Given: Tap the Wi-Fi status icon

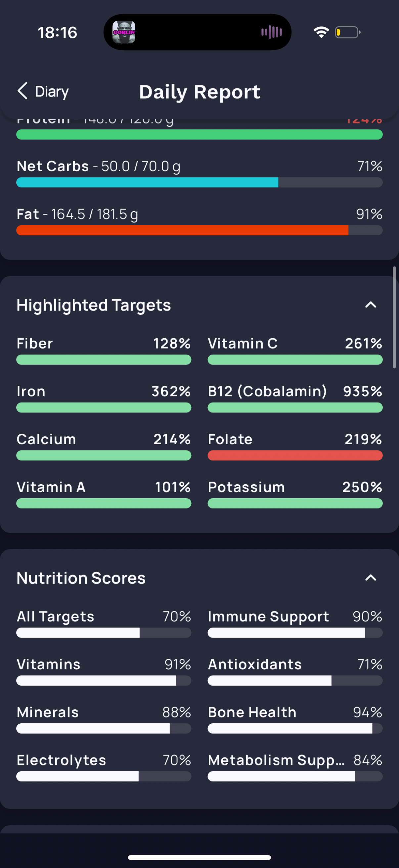Looking at the screenshot, I should coord(321,32).
